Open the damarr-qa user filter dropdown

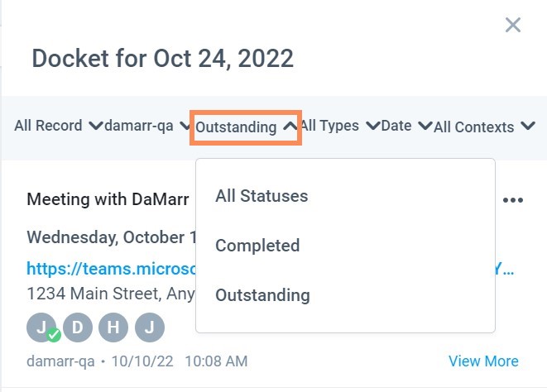146,126
